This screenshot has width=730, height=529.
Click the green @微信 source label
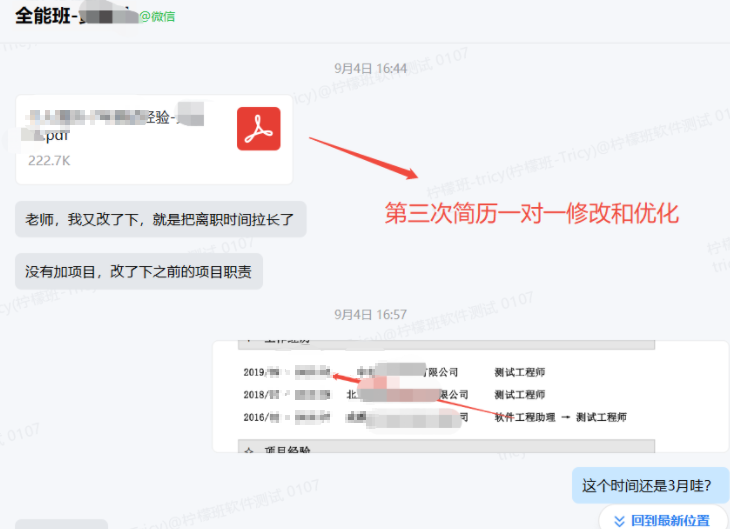tap(156, 17)
